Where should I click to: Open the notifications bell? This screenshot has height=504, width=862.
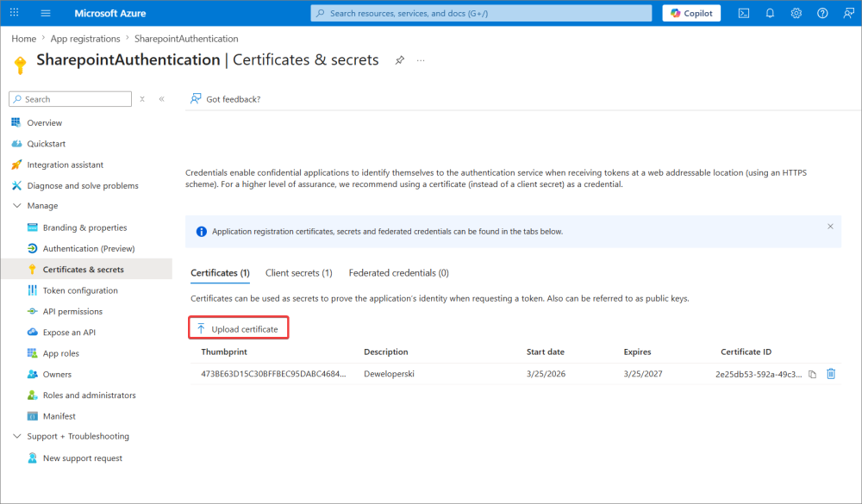[770, 13]
